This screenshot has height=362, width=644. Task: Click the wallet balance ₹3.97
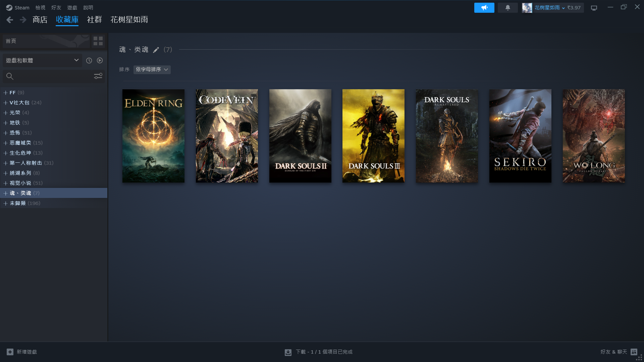(574, 7)
